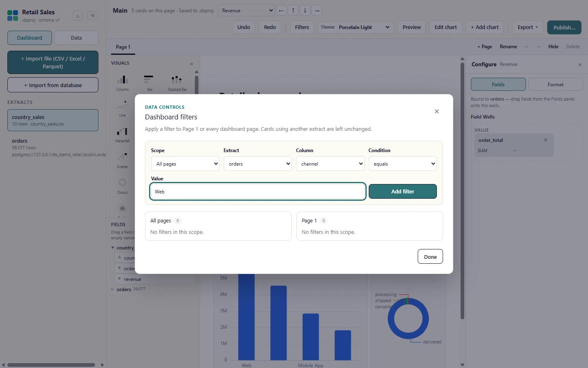The image size is (588, 368).
Task: Remove order_total field from Value well
Action: coord(545,140)
